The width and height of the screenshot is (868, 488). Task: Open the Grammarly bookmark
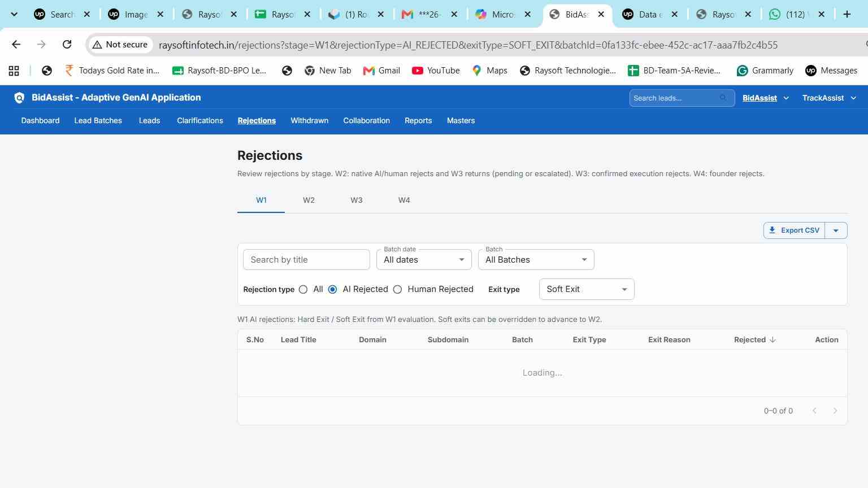click(x=765, y=71)
